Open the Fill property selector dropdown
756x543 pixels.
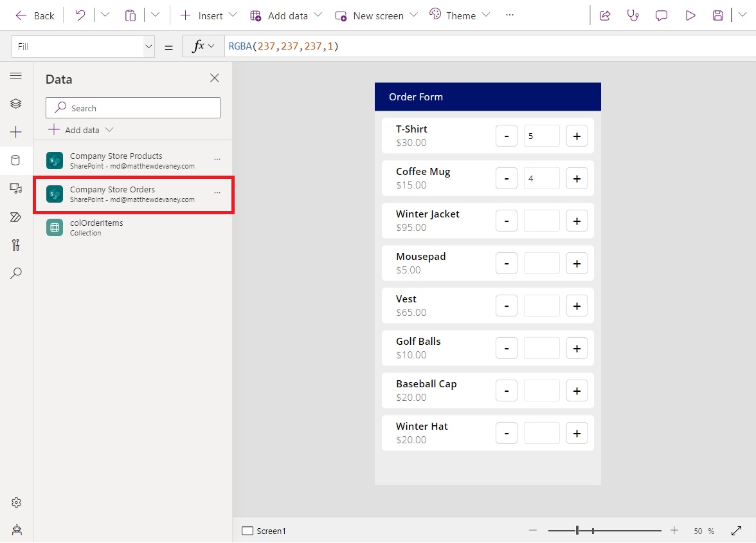click(x=148, y=46)
